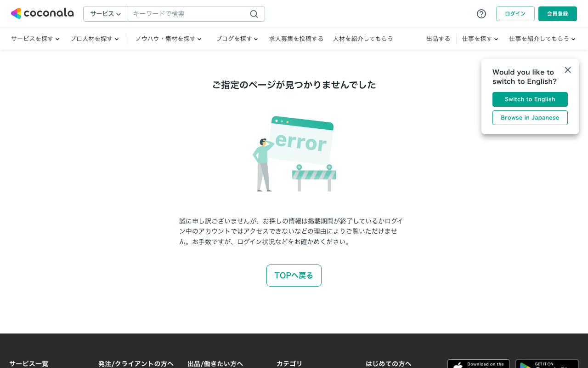Image resolution: width=588 pixels, height=368 pixels.
Task: Click 出品する in the navigation
Action: (438, 39)
